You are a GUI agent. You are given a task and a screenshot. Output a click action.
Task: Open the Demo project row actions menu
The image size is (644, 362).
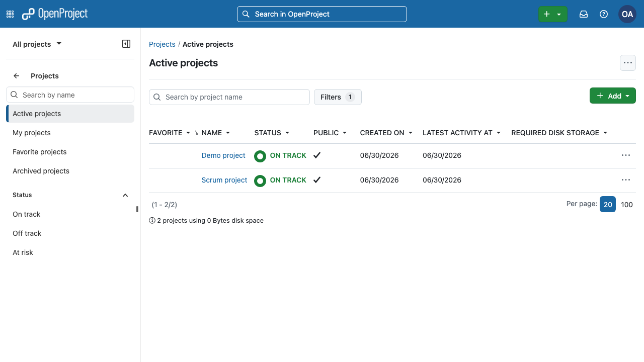tap(626, 155)
